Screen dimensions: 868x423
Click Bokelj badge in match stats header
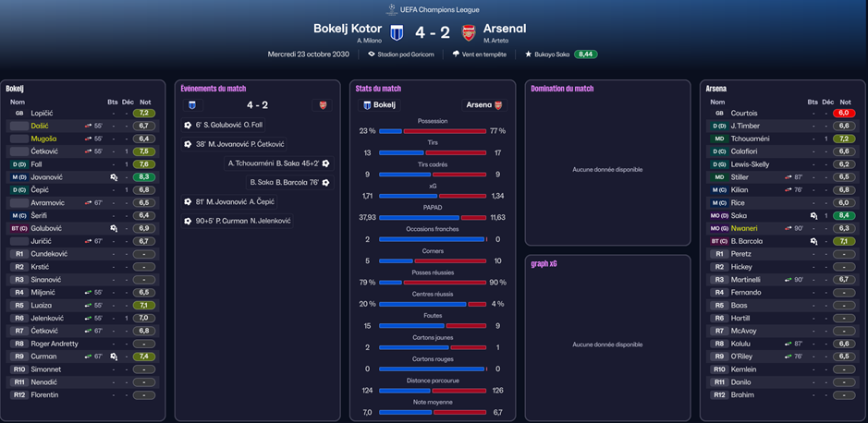[x=366, y=105]
